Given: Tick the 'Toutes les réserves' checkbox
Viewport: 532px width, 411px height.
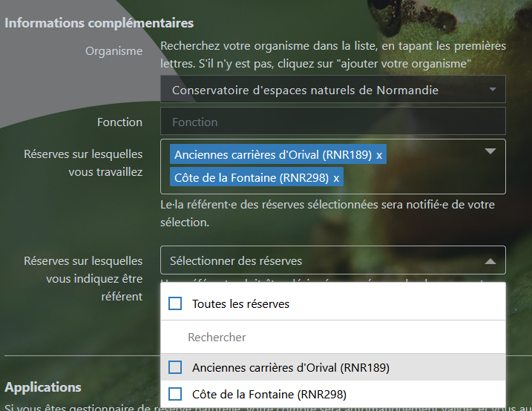Looking at the screenshot, I should point(175,303).
